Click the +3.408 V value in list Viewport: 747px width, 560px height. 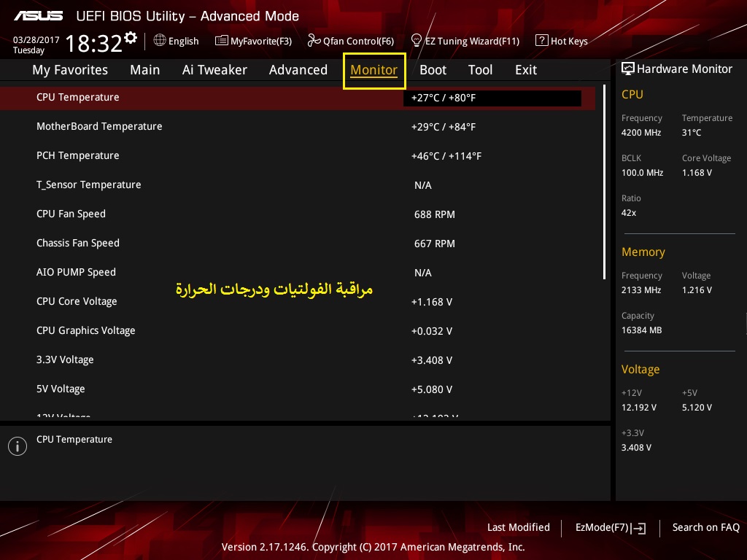coord(432,360)
